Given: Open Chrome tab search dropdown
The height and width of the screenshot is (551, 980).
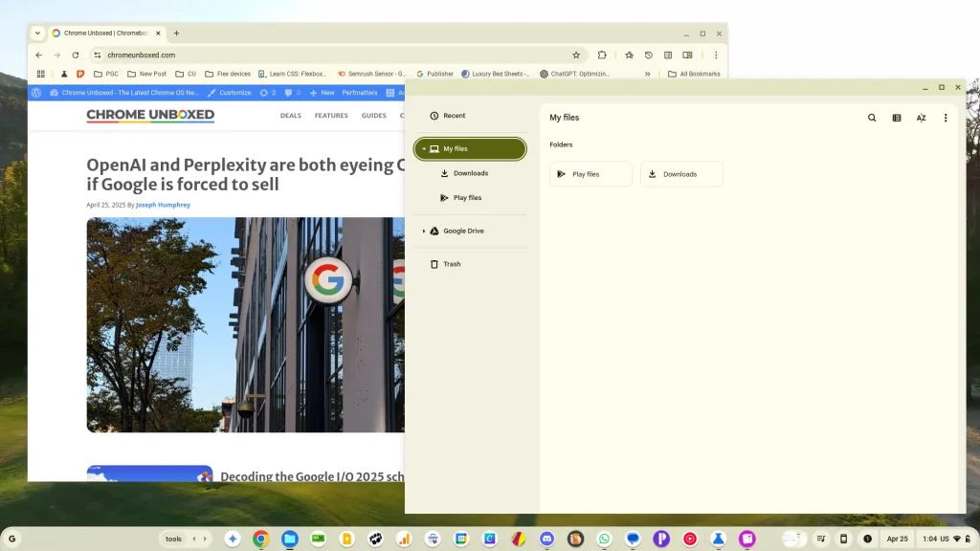Looking at the screenshot, I should tap(37, 33).
